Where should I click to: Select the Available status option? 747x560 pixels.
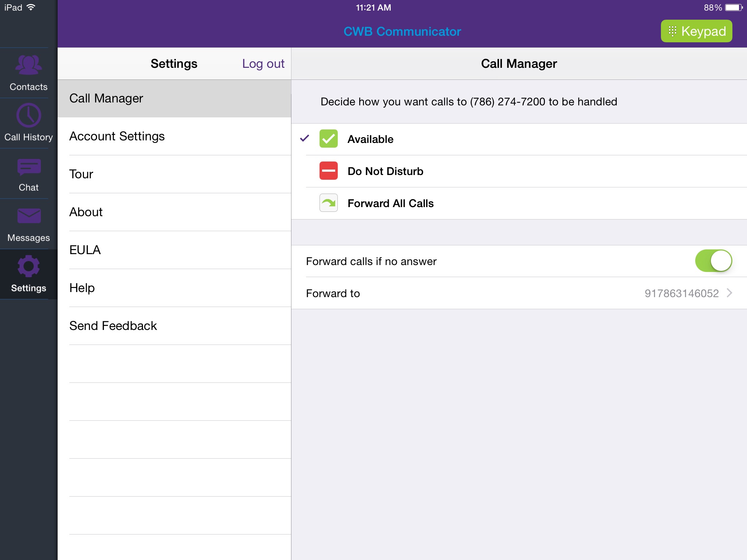371,139
